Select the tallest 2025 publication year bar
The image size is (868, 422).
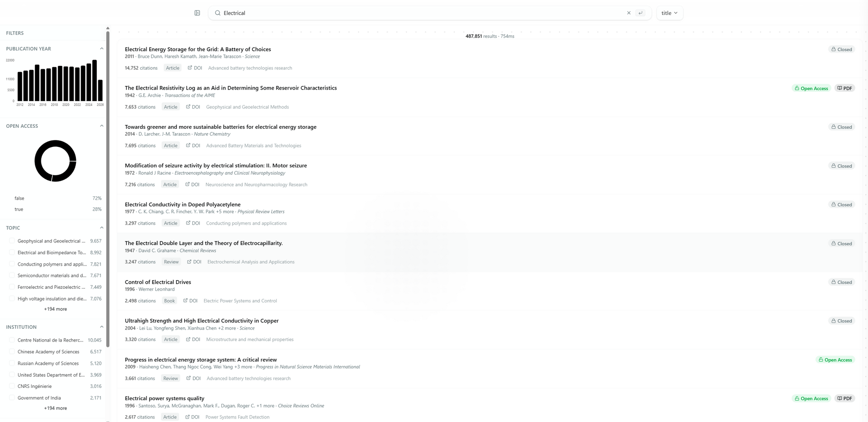click(x=95, y=80)
